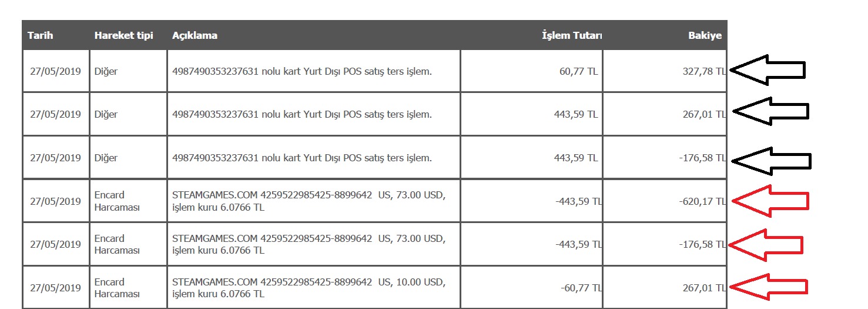This screenshot has height=309, width=868.
Task: Click the black arrow beside -176,58 TL reversal row
Action: 773,160
